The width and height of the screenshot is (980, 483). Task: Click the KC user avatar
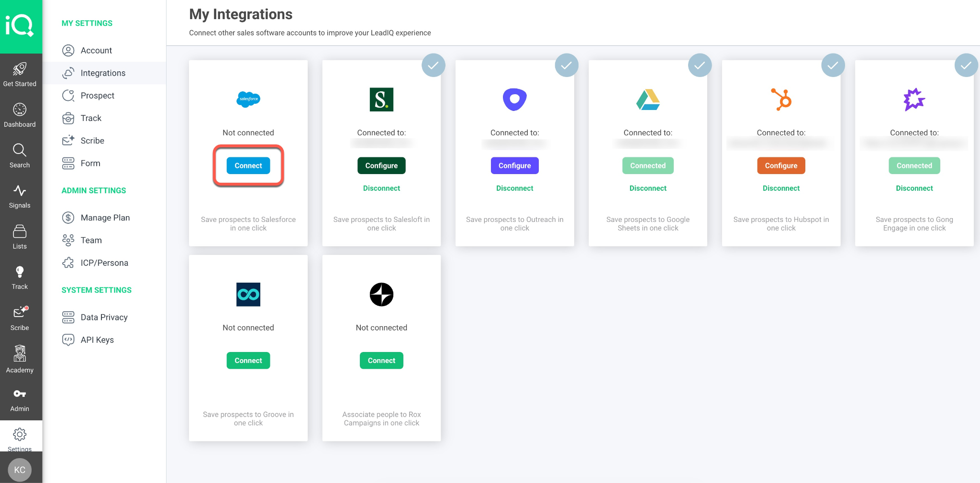point(20,470)
